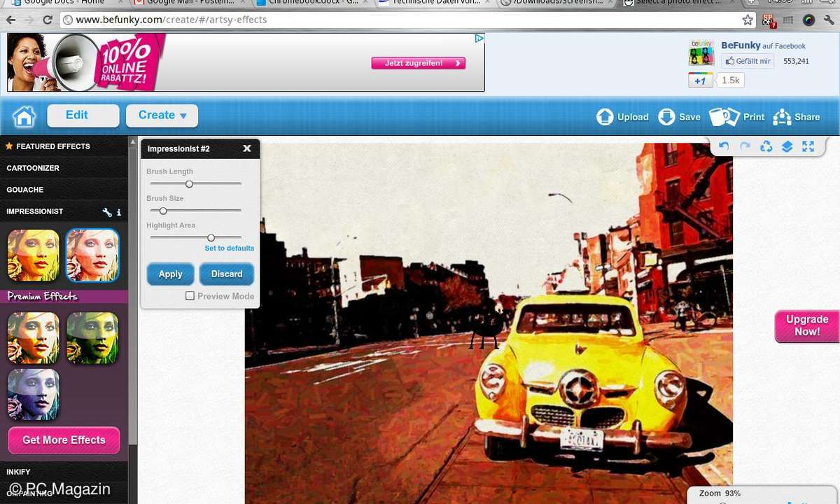Open Impressionist settings wrench icon
The width and height of the screenshot is (840, 504).
point(107,212)
